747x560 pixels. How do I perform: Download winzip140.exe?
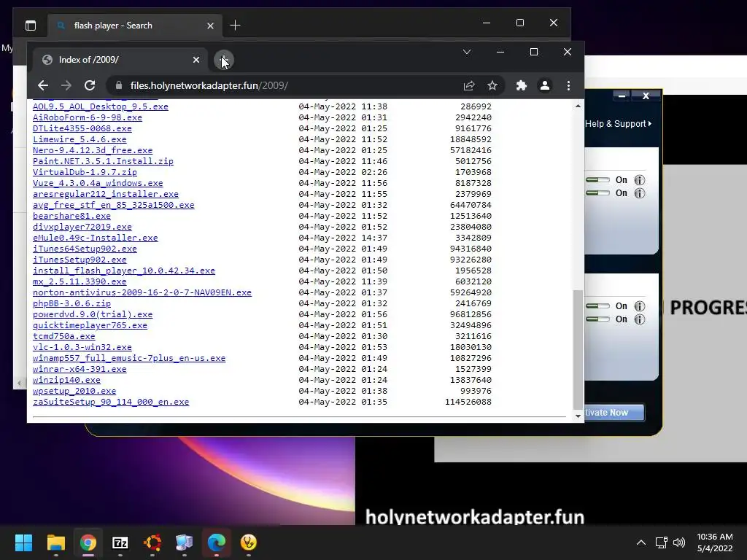click(66, 381)
